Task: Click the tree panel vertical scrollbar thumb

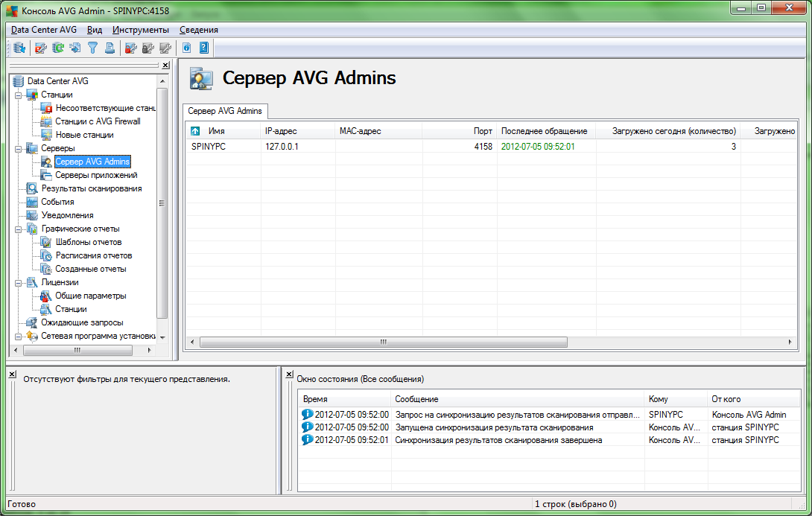Action: point(162,203)
